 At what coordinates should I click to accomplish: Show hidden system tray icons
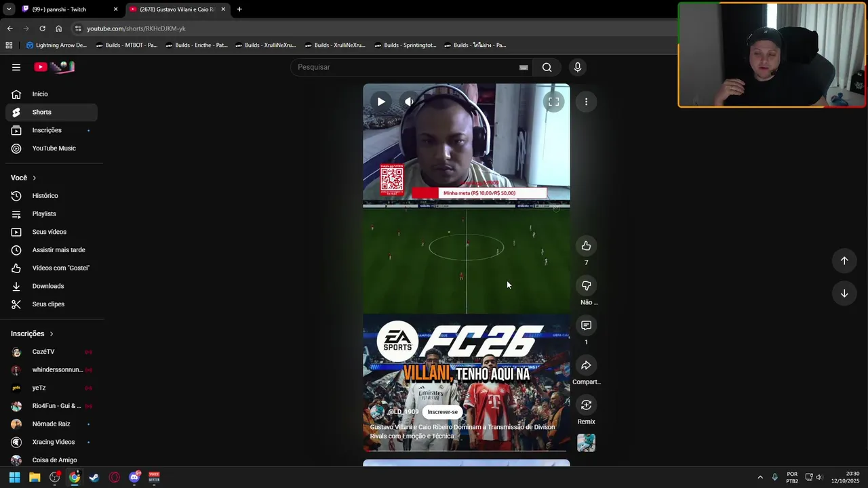pos(760,477)
